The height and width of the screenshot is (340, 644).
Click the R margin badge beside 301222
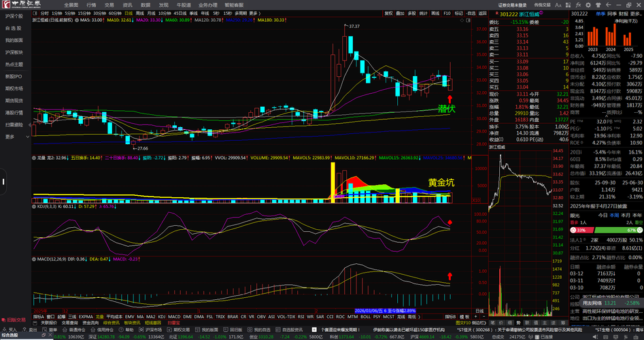pyautogui.click(x=497, y=14)
